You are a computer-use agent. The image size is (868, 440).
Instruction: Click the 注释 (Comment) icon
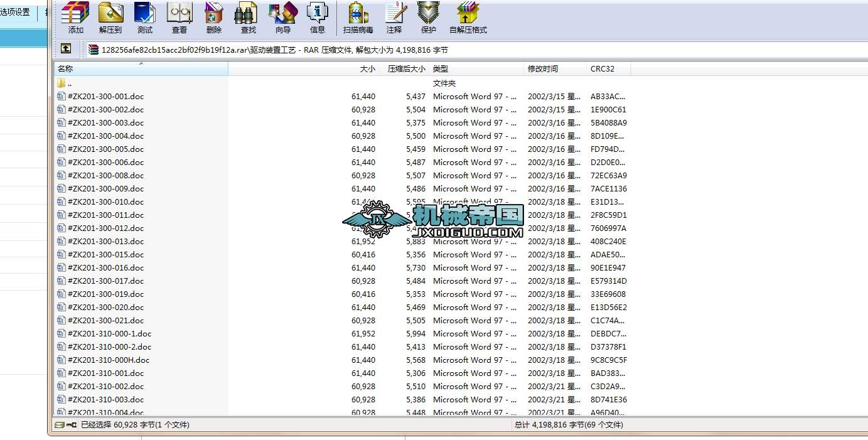coord(394,18)
